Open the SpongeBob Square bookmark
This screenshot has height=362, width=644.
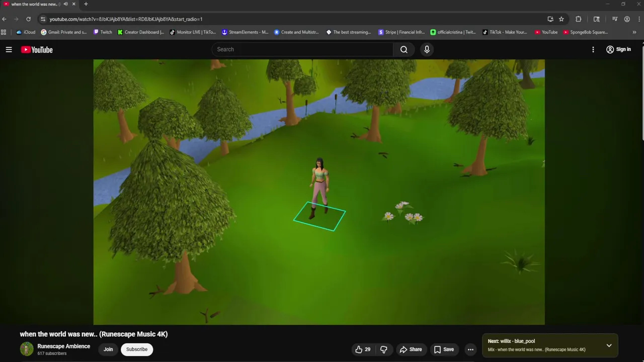pyautogui.click(x=586, y=32)
